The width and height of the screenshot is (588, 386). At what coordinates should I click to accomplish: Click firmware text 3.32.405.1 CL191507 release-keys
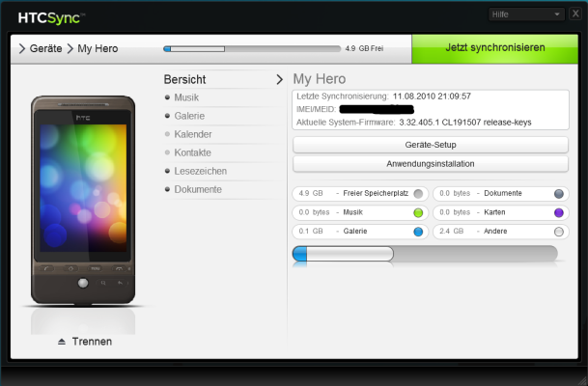tap(465, 123)
